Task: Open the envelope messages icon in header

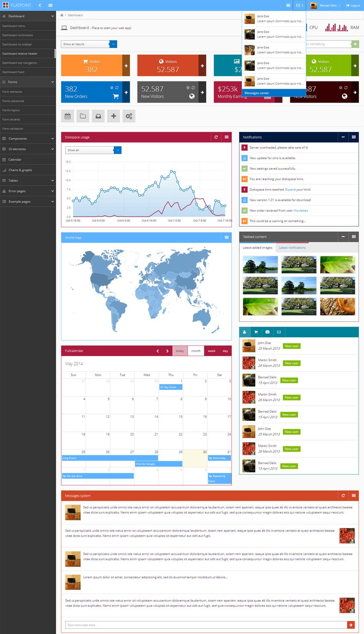Action: pyautogui.click(x=300, y=6)
